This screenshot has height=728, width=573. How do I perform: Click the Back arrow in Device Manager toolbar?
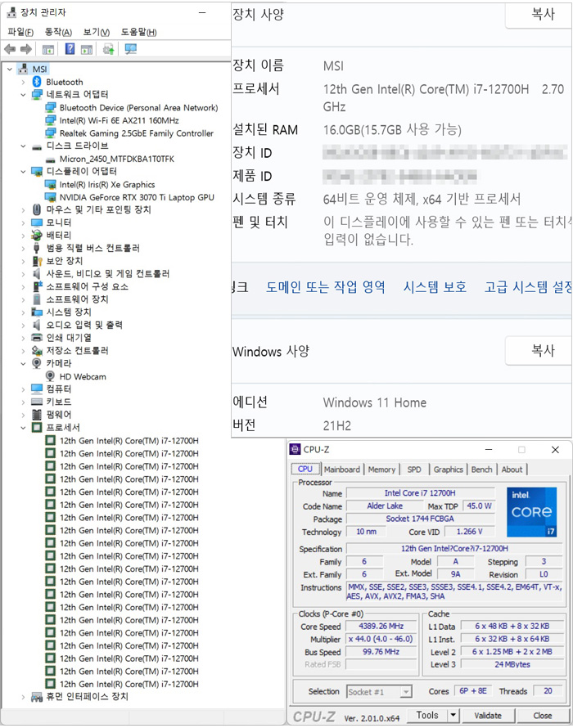pyautogui.click(x=10, y=49)
